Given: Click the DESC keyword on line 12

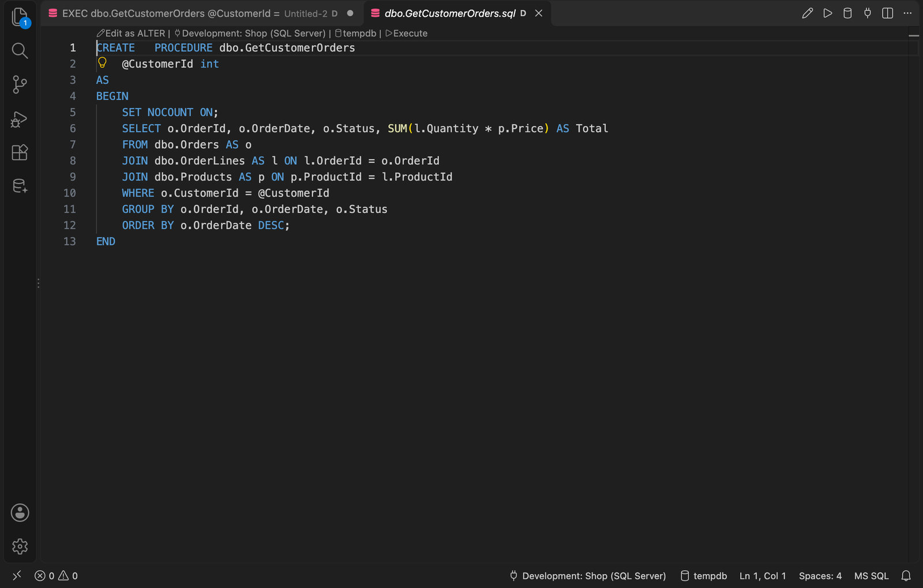Looking at the screenshot, I should click(271, 225).
